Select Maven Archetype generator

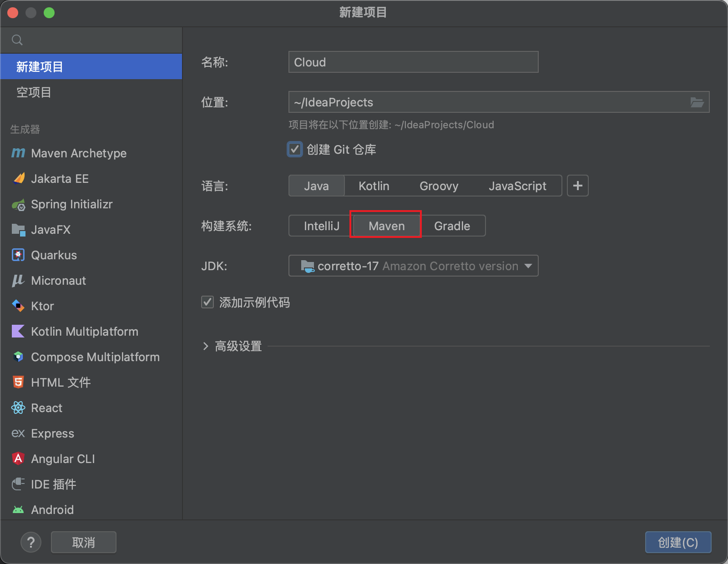coord(91,153)
